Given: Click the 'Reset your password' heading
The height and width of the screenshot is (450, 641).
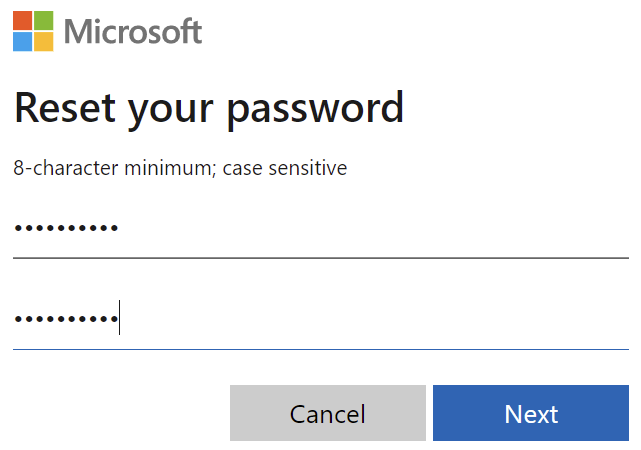Looking at the screenshot, I should click(209, 109).
